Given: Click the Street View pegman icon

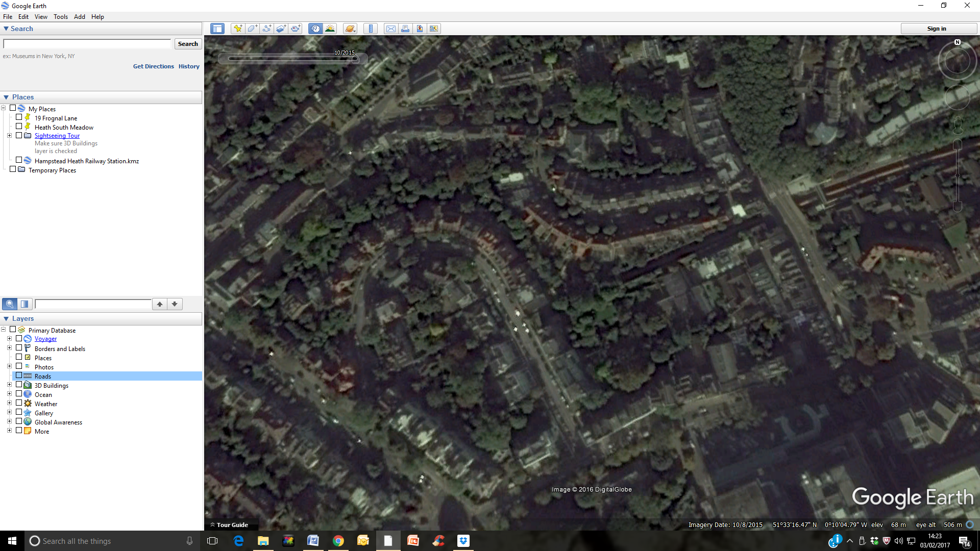Looking at the screenshot, I should point(958,124).
